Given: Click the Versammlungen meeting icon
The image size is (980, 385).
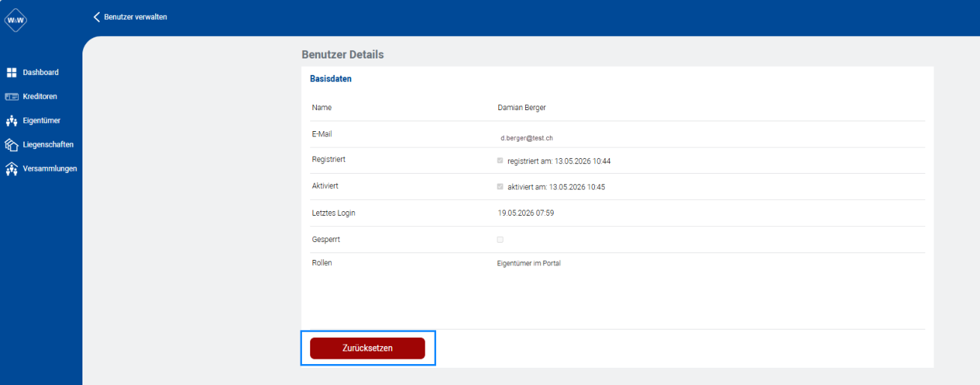Looking at the screenshot, I should point(11,169).
